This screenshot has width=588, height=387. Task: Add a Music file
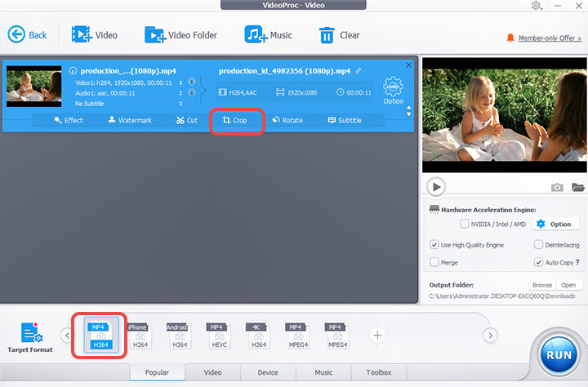point(268,35)
